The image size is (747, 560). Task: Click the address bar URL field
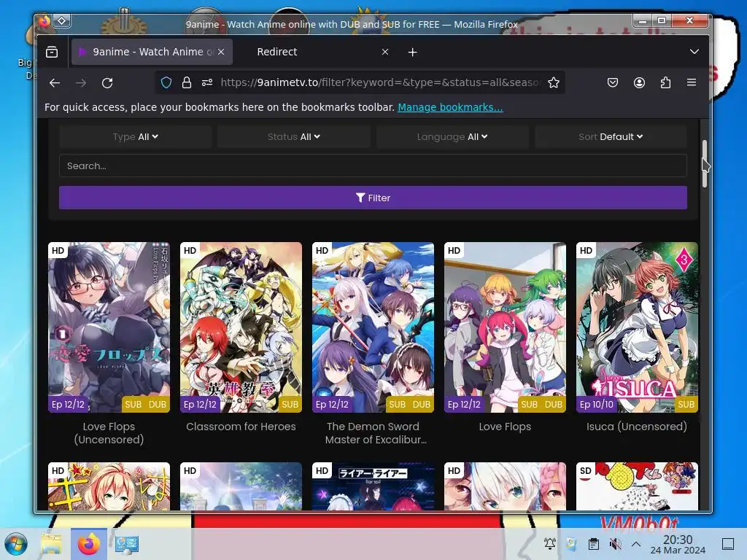(380, 82)
